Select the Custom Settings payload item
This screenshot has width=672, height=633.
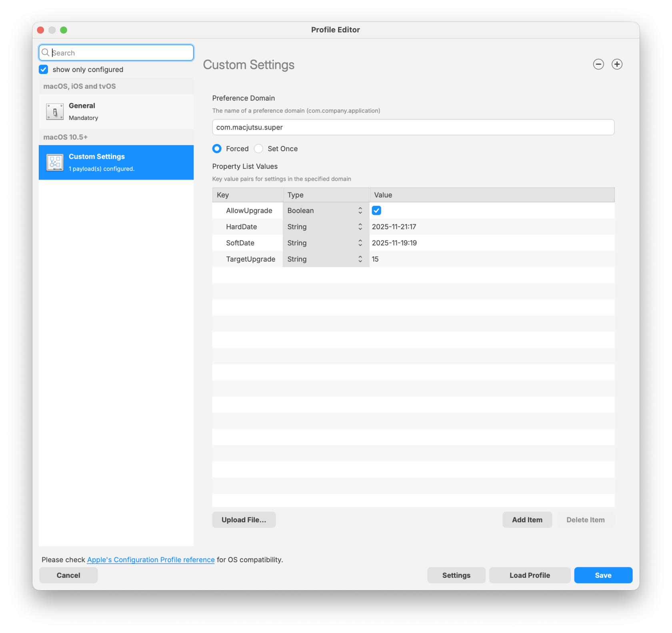[116, 162]
